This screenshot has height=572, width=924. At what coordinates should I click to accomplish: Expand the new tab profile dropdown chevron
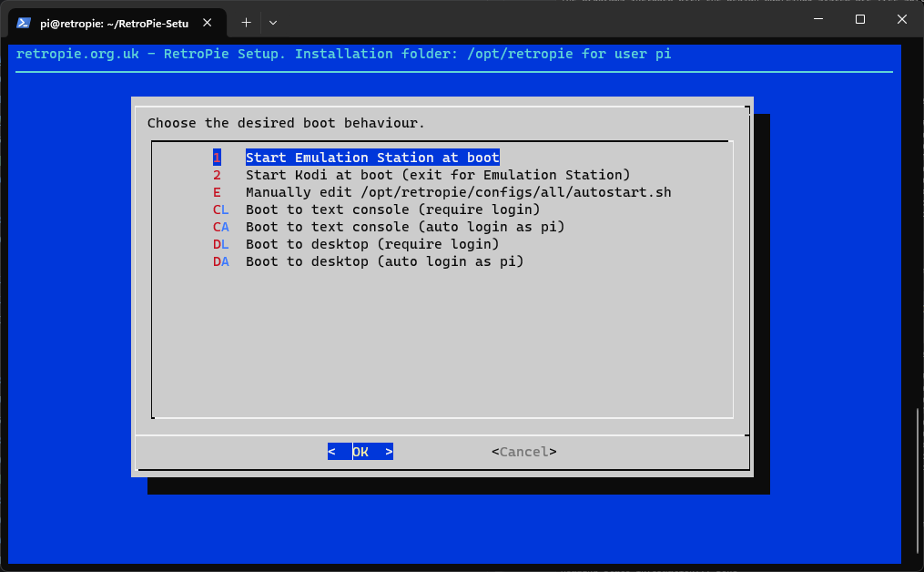[273, 22]
